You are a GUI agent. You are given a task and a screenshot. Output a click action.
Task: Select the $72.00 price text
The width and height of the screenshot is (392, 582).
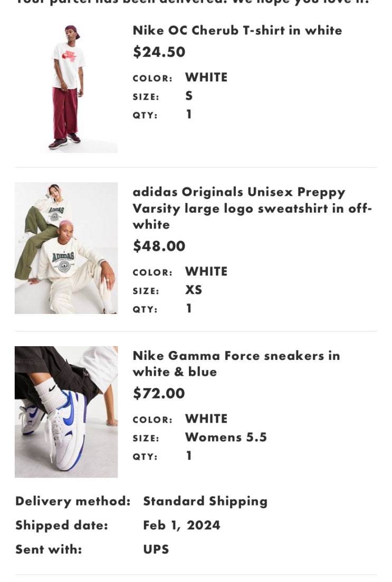159,393
